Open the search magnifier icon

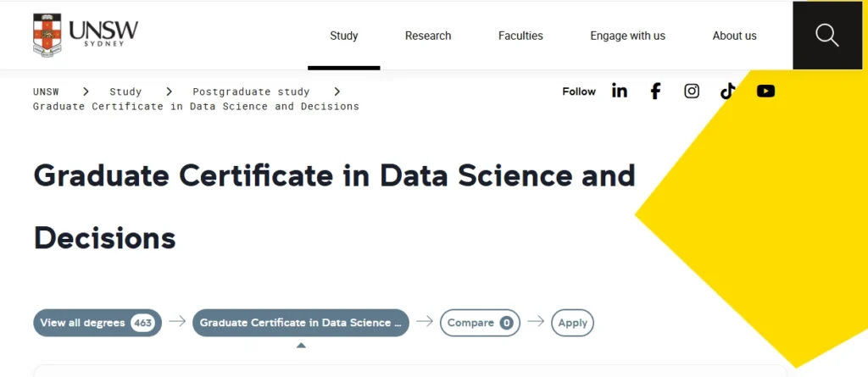click(x=826, y=36)
